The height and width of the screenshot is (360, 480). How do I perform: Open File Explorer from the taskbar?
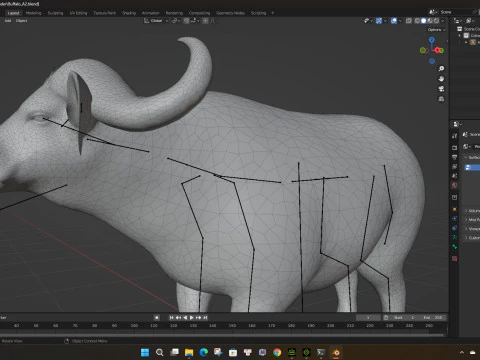[189, 352]
